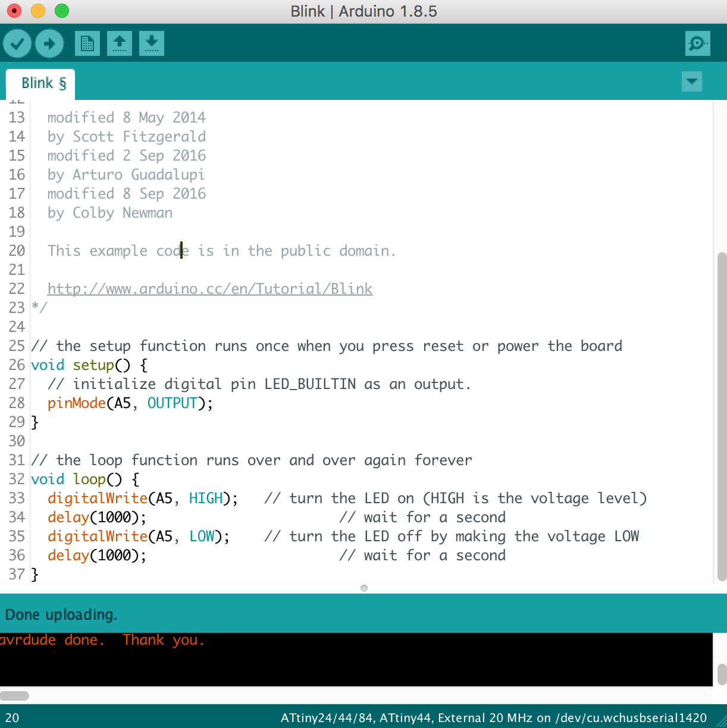This screenshot has width=727, height=728.
Task: Create a new sketch with New icon
Action: [x=87, y=43]
